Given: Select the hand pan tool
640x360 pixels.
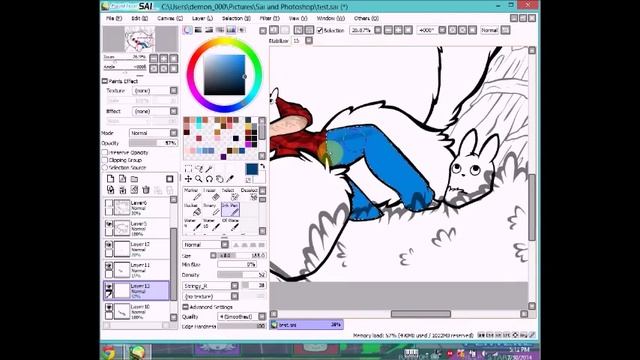Looking at the screenshot, I should tap(220, 179).
